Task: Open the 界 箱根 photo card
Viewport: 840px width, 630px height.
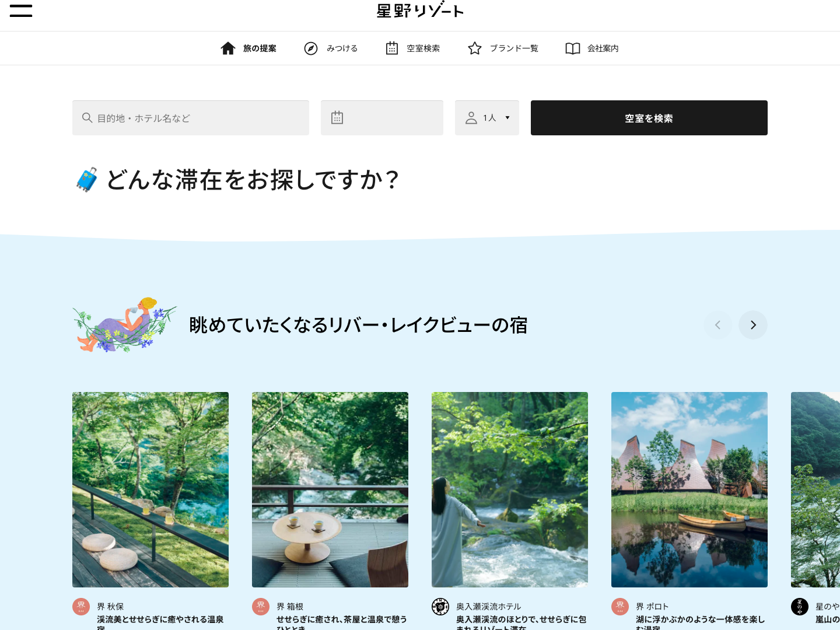Action: (330, 489)
